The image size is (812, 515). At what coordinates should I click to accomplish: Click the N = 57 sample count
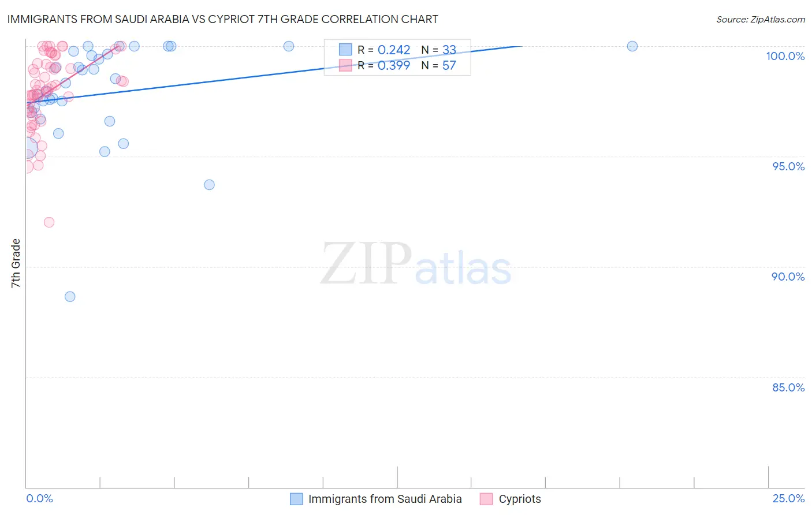(x=439, y=65)
